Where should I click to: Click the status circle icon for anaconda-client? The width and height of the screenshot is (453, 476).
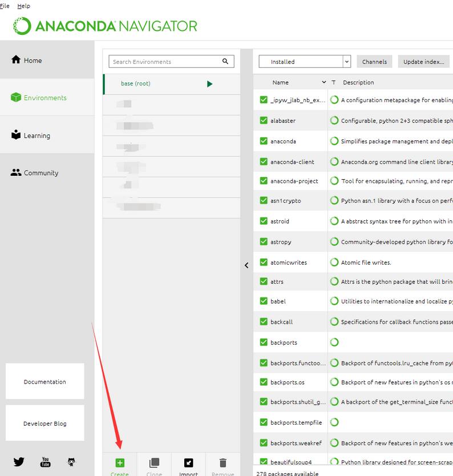pyautogui.click(x=334, y=162)
